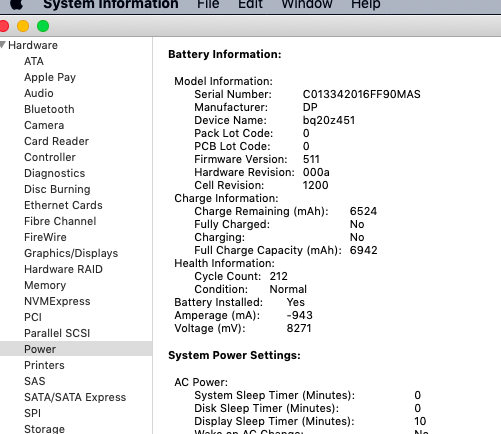Open the File menu

click(208, 5)
